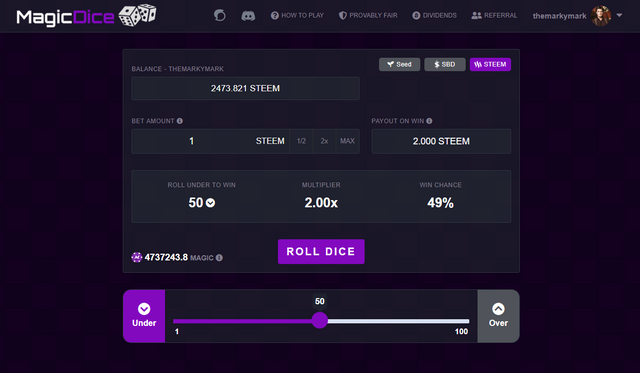Click the MAGIC info icon
Image resolution: width=640 pixels, height=373 pixels.
[x=219, y=258]
